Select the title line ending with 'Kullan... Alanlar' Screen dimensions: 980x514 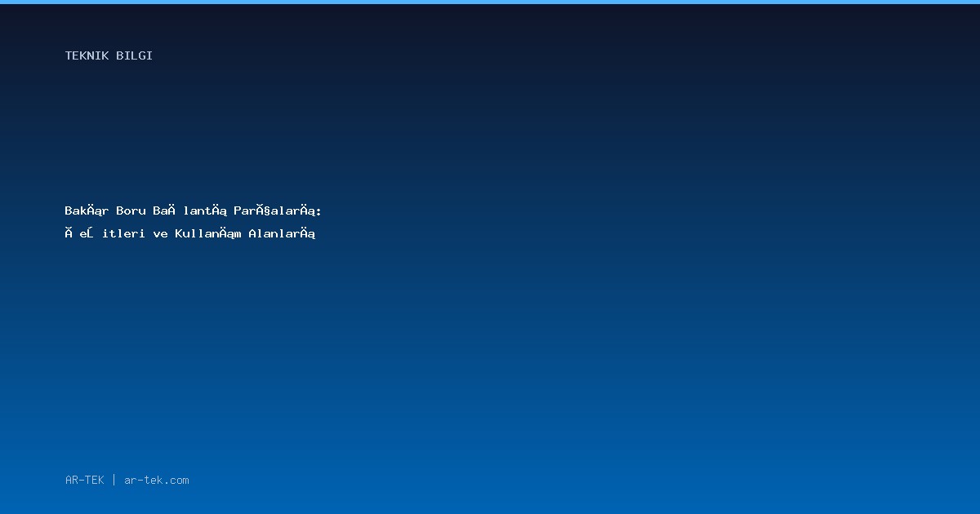pos(190,233)
